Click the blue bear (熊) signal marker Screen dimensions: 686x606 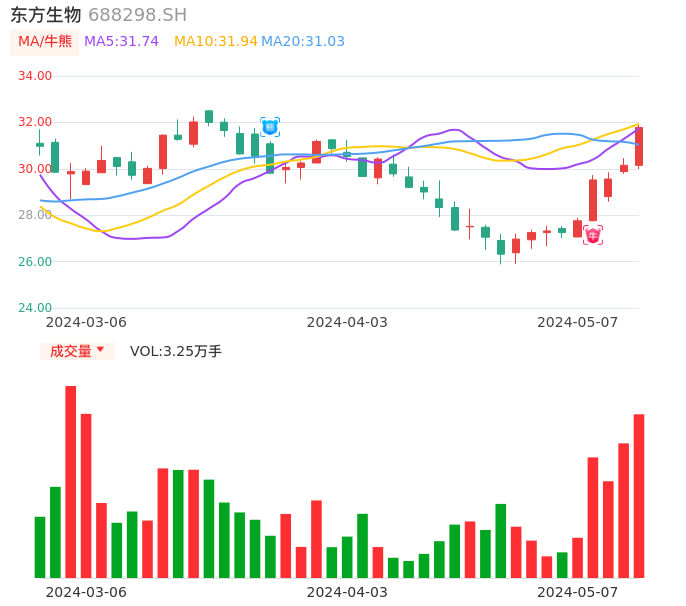tap(270, 126)
